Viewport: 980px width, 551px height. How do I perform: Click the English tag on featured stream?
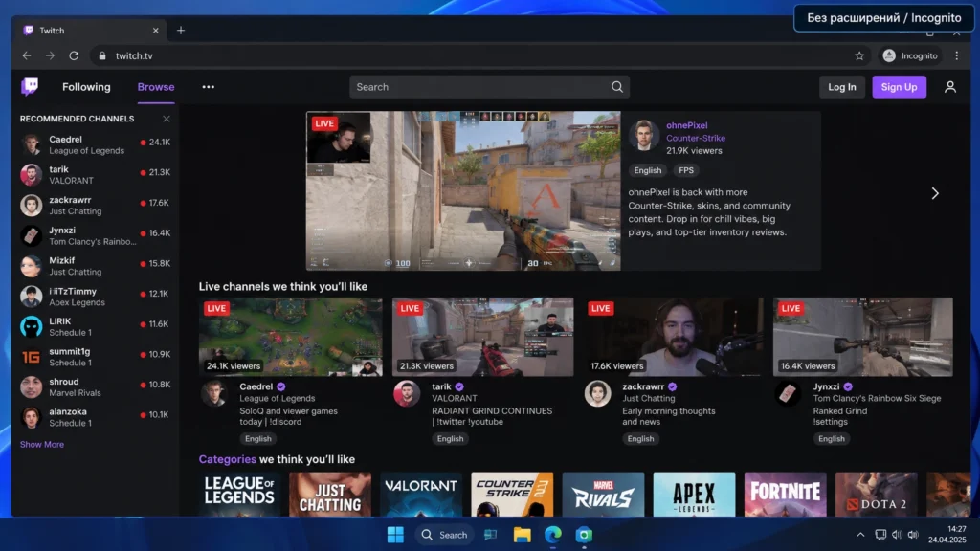coord(647,170)
